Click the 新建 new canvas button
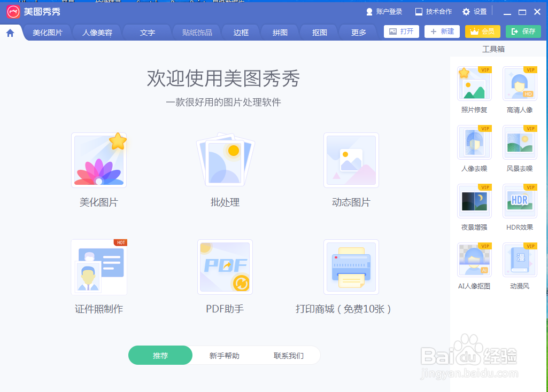 tap(442, 32)
